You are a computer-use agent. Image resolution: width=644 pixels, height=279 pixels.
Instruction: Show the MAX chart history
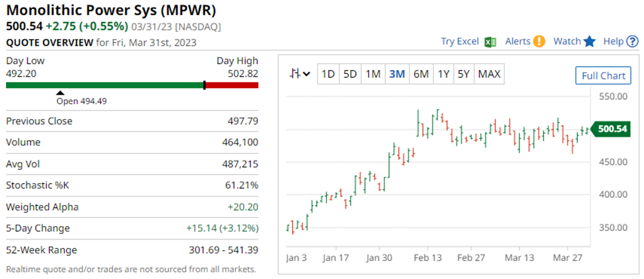(489, 74)
